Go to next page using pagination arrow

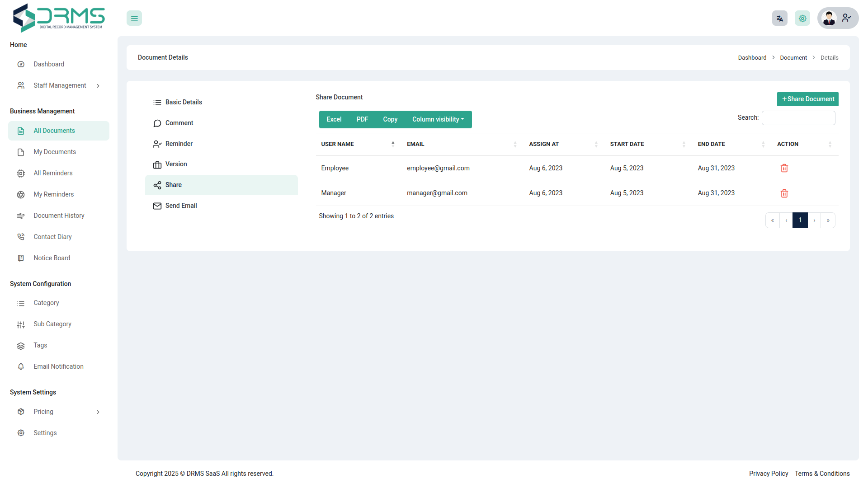point(814,220)
